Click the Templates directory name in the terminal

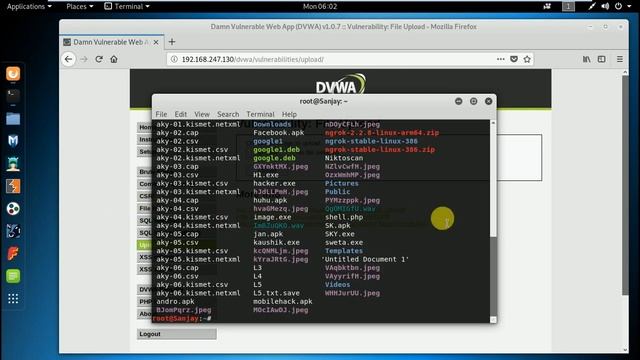(x=344, y=251)
